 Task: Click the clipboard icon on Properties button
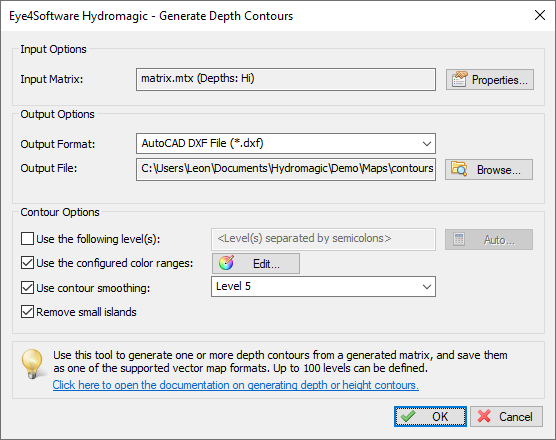click(460, 79)
